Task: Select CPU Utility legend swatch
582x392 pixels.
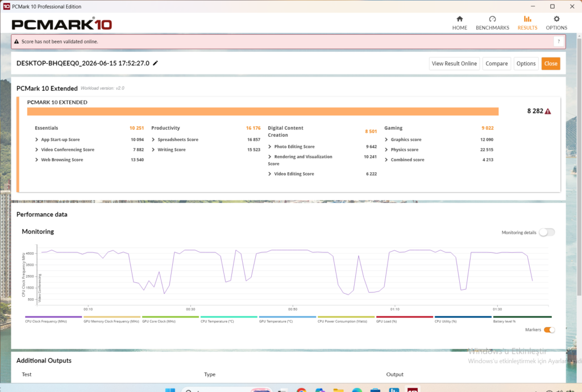Action: [463, 316]
